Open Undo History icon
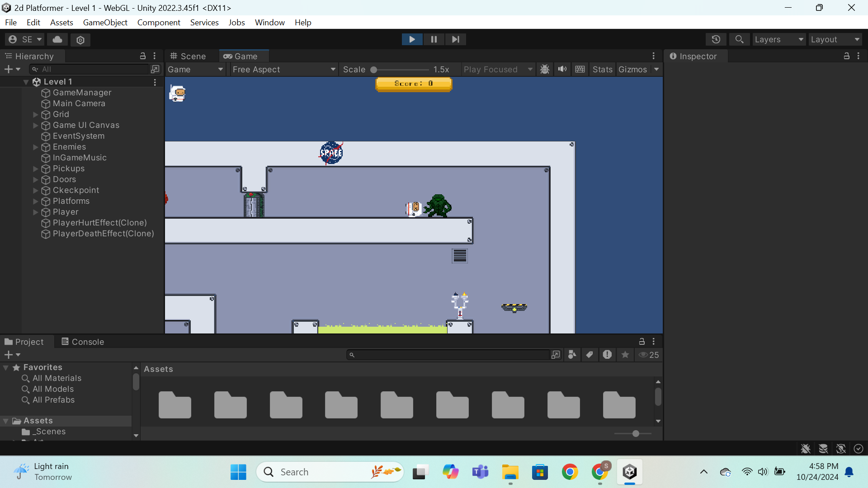The width and height of the screenshot is (868, 488). click(716, 39)
